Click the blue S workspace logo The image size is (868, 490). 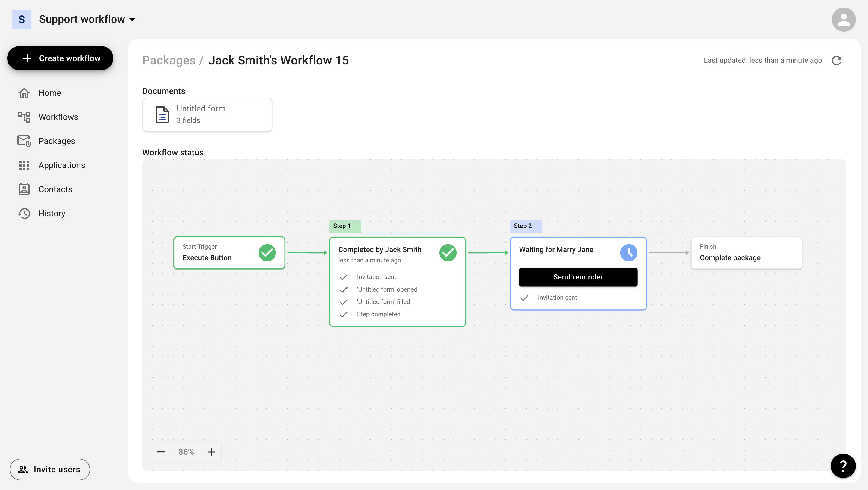pyautogui.click(x=22, y=20)
